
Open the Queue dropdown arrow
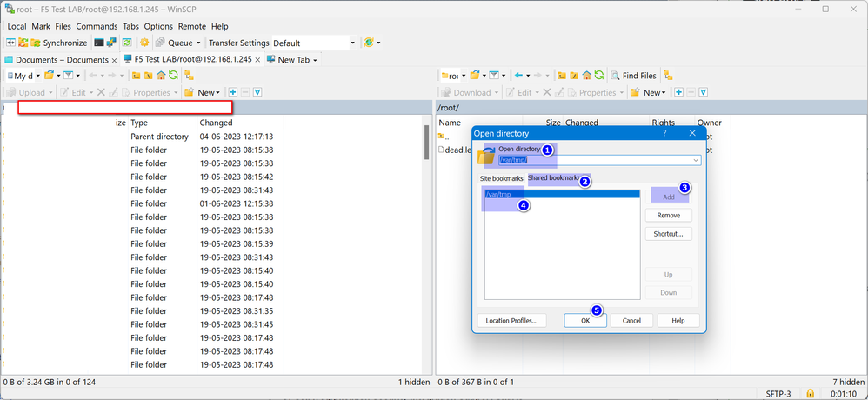tap(198, 43)
